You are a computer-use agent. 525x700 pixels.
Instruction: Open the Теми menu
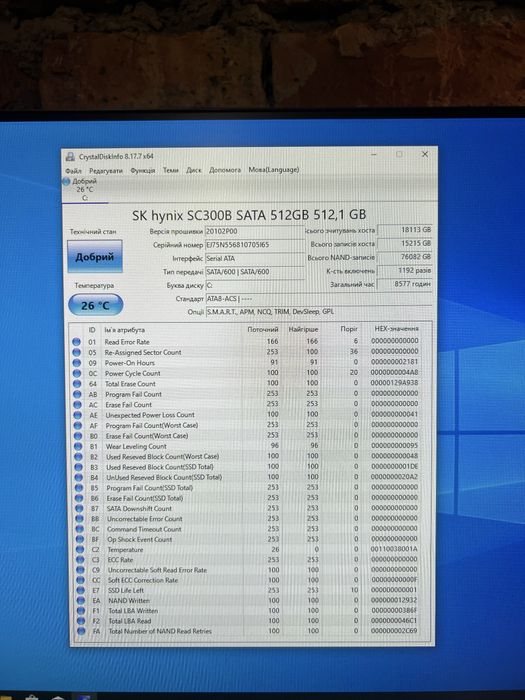pyautogui.click(x=171, y=170)
